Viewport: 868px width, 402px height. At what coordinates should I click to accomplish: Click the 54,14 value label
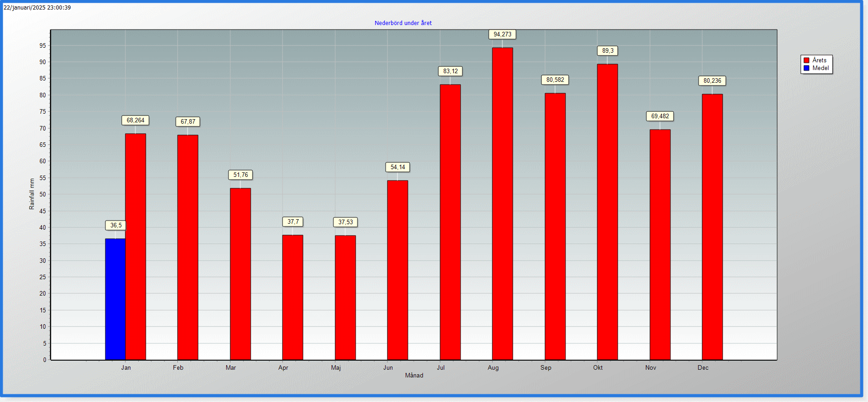[397, 167]
